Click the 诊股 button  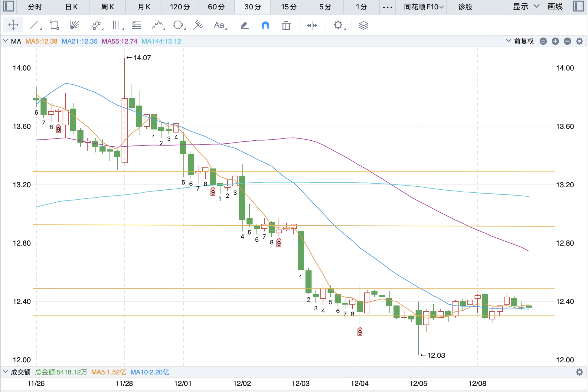pyautogui.click(x=465, y=7)
